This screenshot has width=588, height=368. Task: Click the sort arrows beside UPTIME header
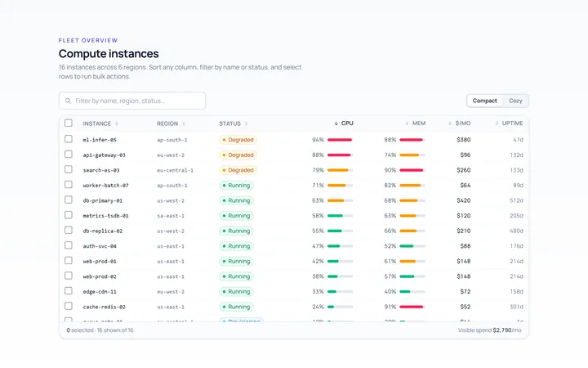[497, 123]
